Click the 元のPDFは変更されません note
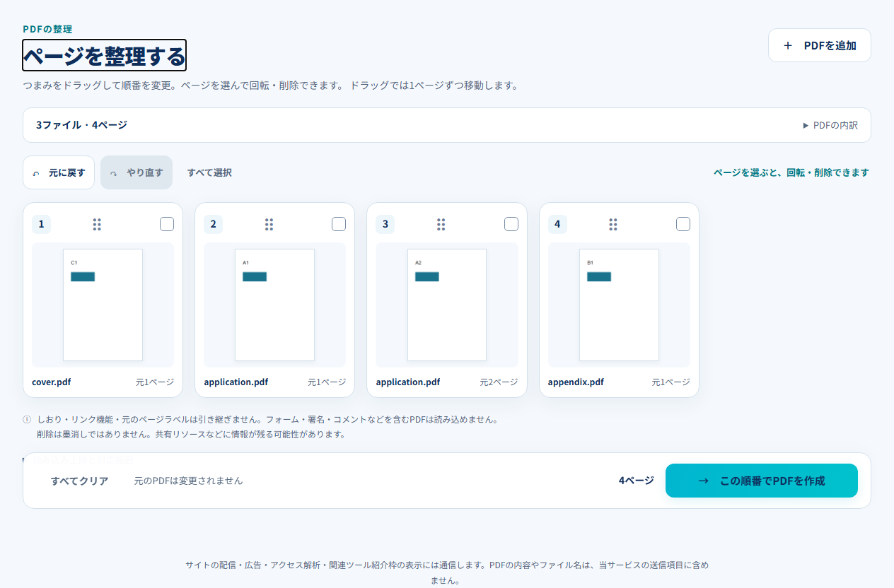 [188, 481]
